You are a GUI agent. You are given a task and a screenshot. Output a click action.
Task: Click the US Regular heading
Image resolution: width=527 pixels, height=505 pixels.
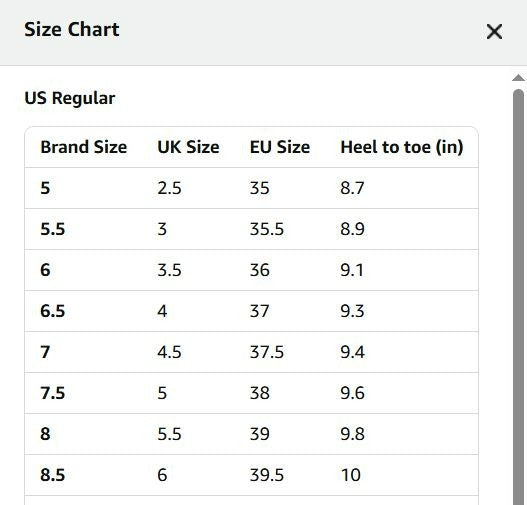pos(70,98)
